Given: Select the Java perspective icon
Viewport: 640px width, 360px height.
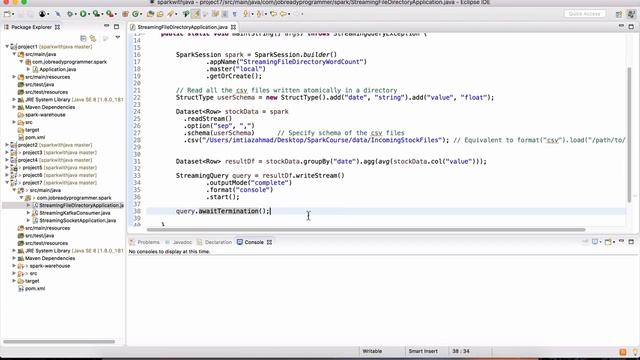Looking at the screenshot, I should coord(631,14).
